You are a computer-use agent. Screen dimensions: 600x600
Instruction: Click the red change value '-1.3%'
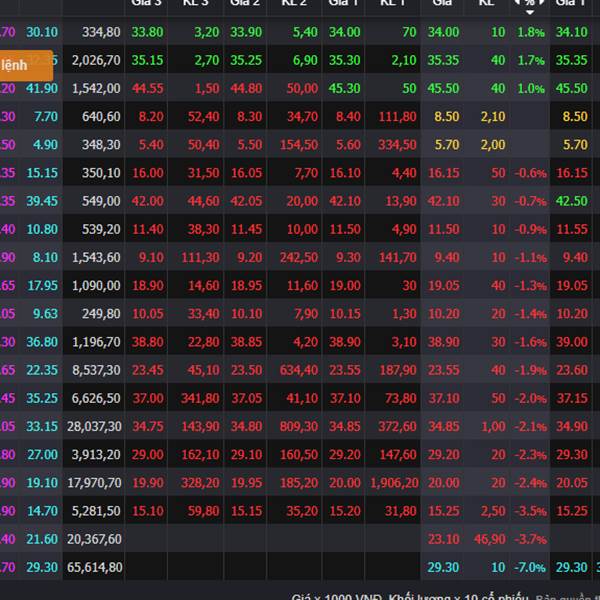530,285
